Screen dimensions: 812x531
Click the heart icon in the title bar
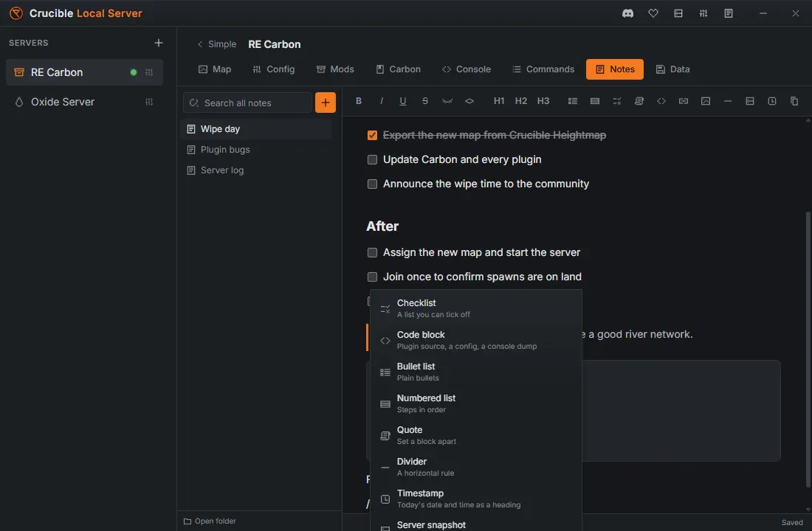[653, 13]
